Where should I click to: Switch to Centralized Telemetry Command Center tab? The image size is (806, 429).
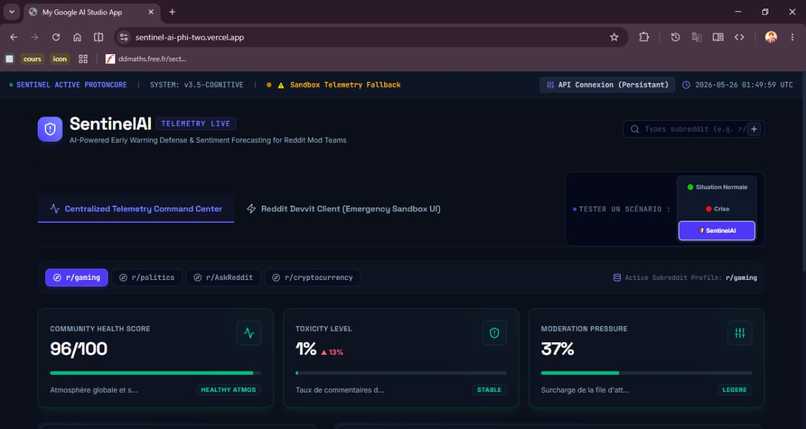[x=136, y=209]
